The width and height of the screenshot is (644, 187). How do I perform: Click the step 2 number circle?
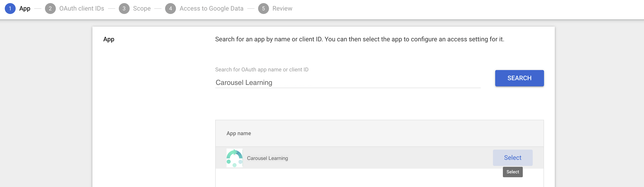coord(50,9)
